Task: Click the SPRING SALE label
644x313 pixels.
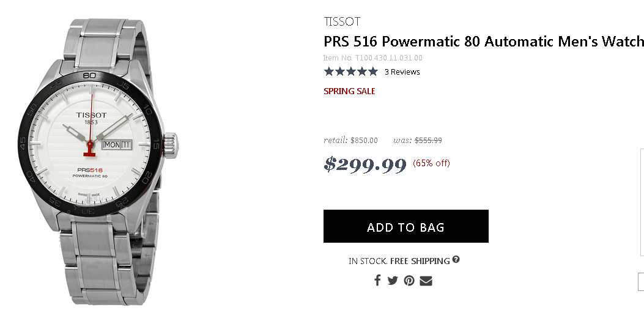Action: click(x=349, y=91)
